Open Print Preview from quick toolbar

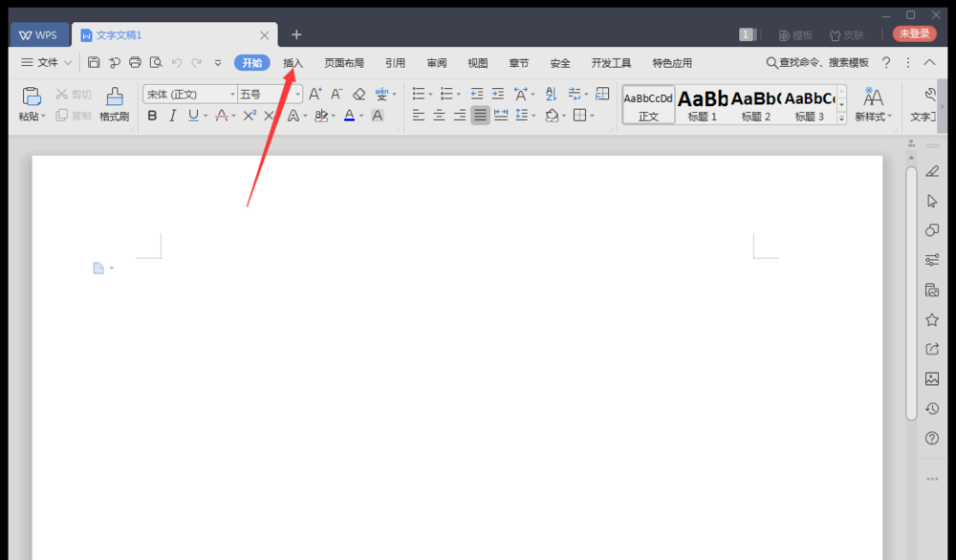pos(156,62)
